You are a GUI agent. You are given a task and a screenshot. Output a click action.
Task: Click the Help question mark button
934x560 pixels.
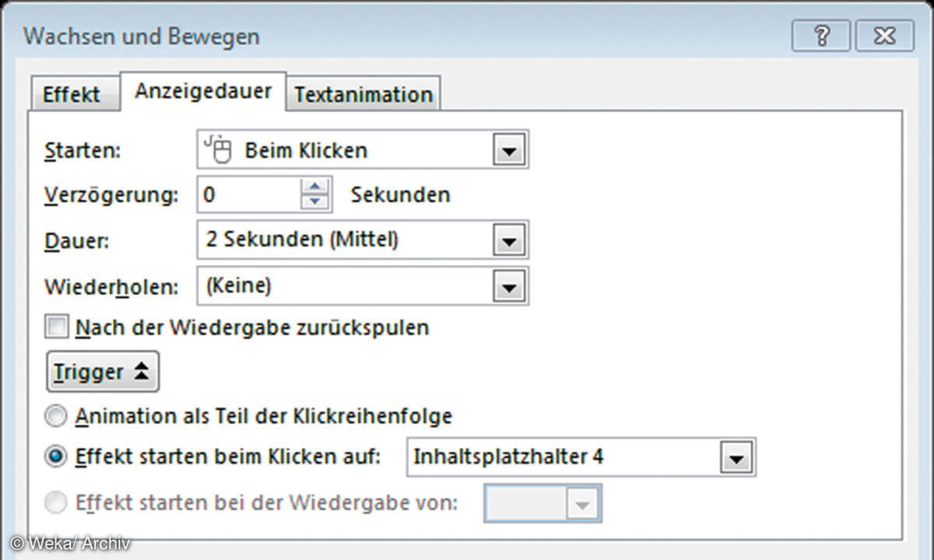(821, 36)
